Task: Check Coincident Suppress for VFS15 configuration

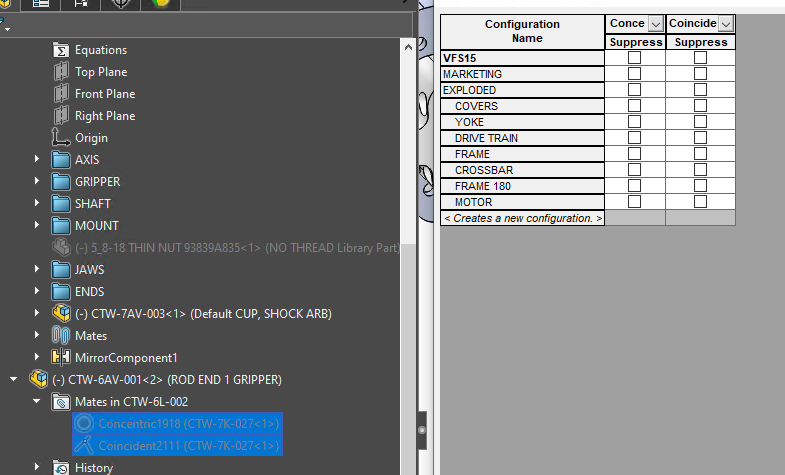Action: pyautogui.click(x=700, y=58)
